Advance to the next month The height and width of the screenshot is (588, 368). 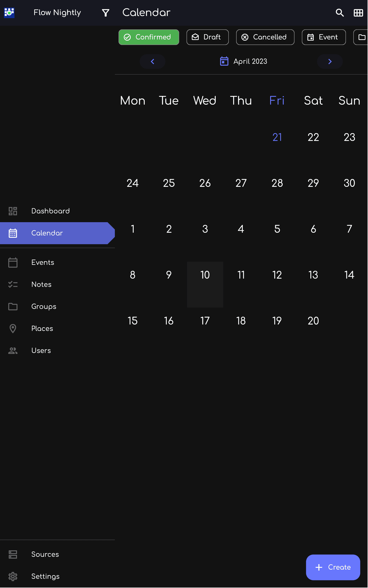click(330, 62)
